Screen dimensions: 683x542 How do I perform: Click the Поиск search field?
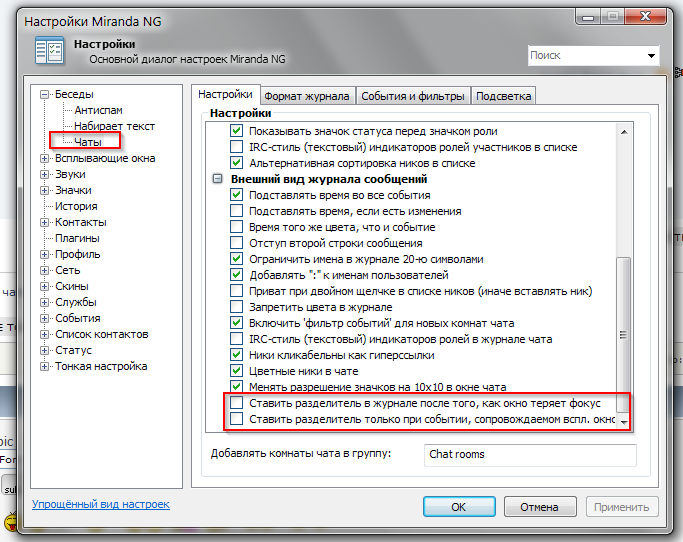point(586,56)
